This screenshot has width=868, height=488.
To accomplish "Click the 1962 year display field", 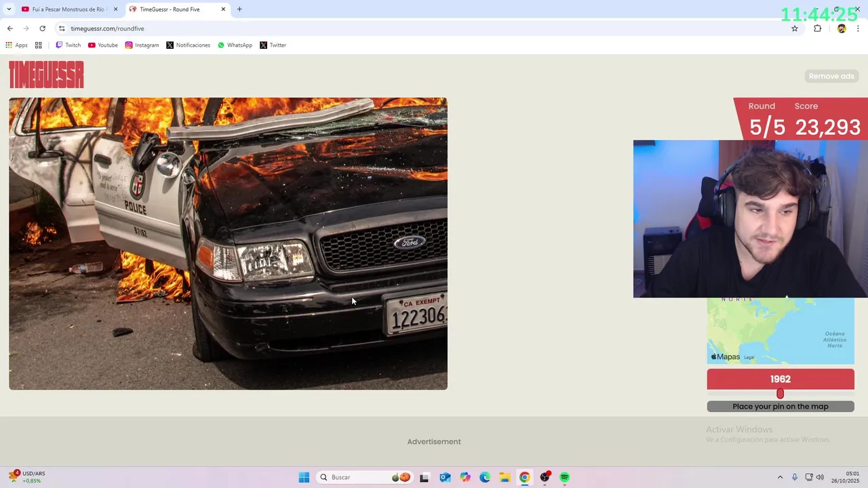I will click(x=781, y=379).
